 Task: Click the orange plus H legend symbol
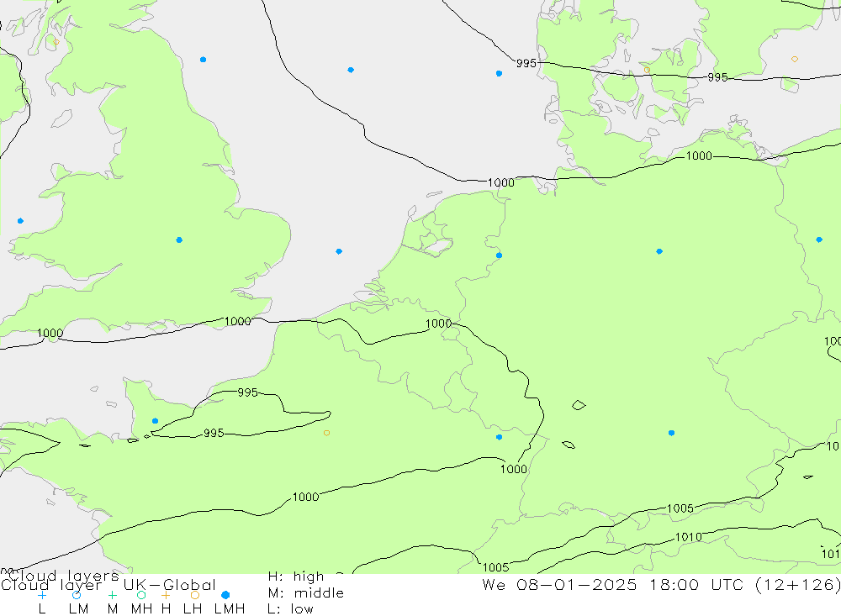click(x=166, y=595)
